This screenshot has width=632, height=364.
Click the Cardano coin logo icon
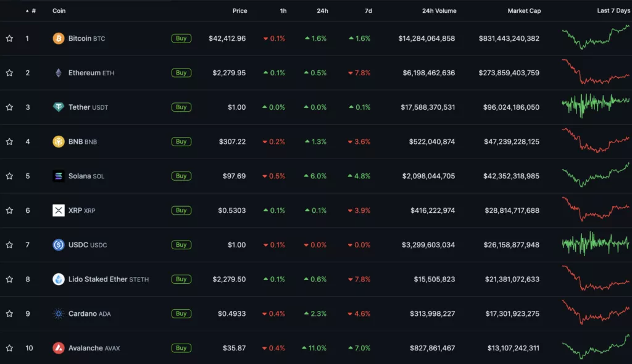tap(59, 313)
